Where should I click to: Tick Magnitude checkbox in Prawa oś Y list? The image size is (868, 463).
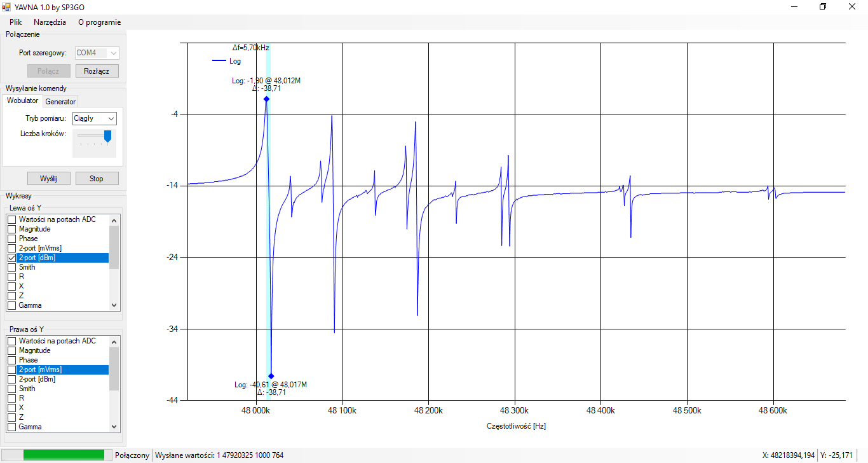click(x=11, y=350)
